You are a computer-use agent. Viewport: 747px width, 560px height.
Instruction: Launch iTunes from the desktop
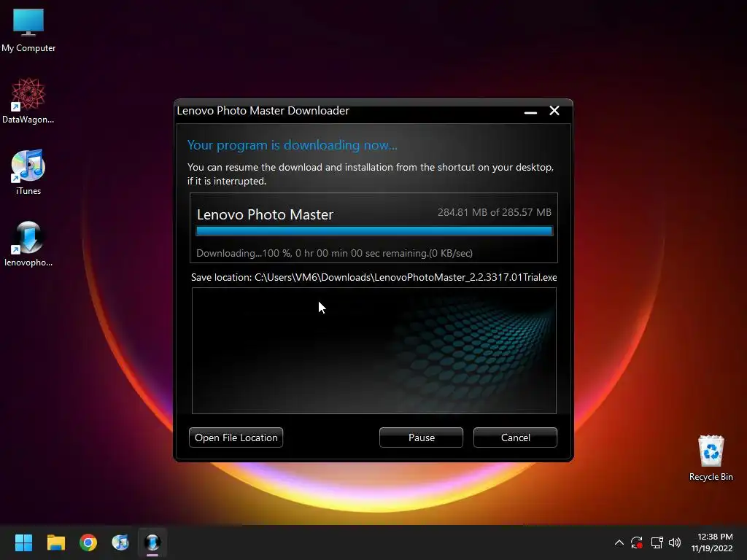(28, 172)
